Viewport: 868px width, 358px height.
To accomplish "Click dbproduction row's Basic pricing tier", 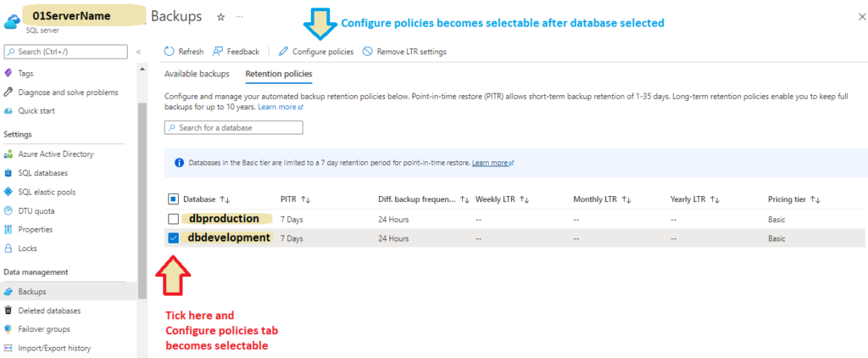I will coord(776,220).
